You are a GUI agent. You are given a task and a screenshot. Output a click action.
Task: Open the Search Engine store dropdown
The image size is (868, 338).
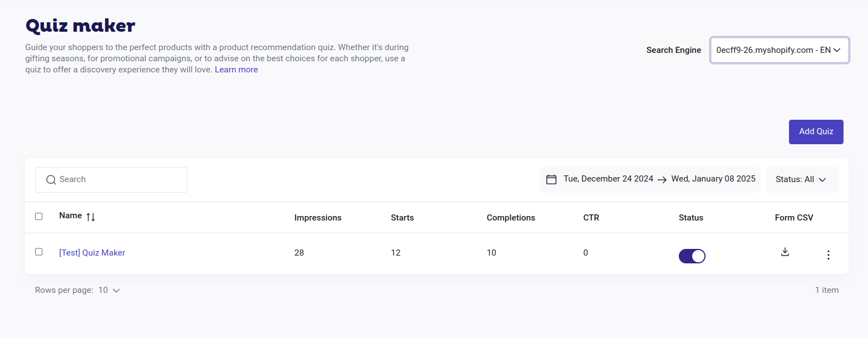[x=780, y=50]
